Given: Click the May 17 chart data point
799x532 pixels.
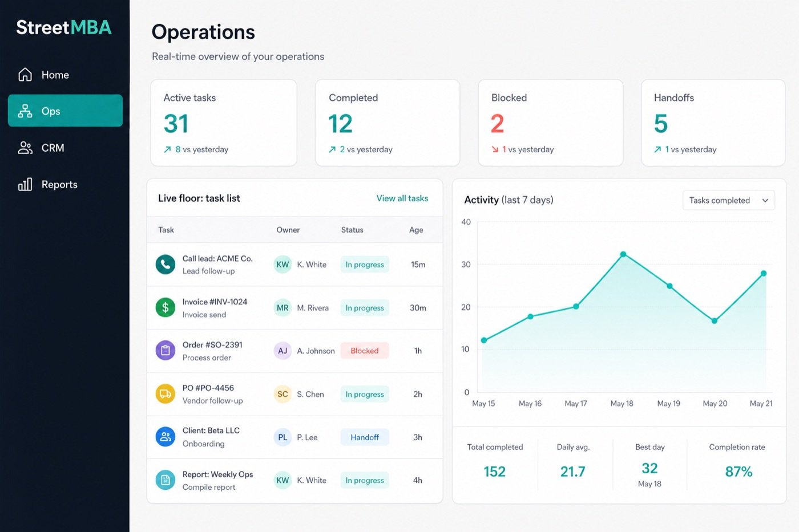Looking at the screenshot, I should click(x=576, y=307).
